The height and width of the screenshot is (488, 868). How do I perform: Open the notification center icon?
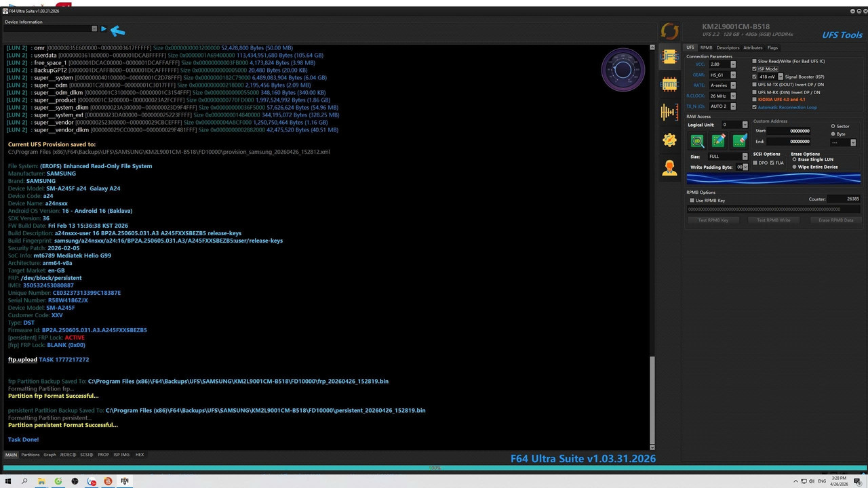click(859, 481)
